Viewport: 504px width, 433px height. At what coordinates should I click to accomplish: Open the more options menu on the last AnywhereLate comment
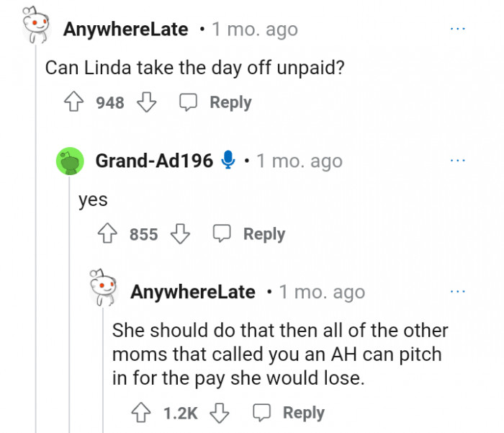click(457, 292)
